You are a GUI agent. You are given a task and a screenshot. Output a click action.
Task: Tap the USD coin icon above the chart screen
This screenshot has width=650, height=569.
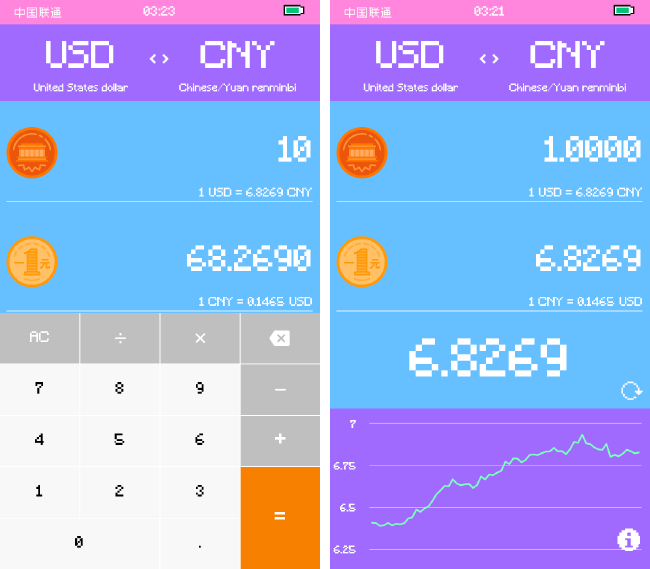pyautogui.click(x=362, y=153)
